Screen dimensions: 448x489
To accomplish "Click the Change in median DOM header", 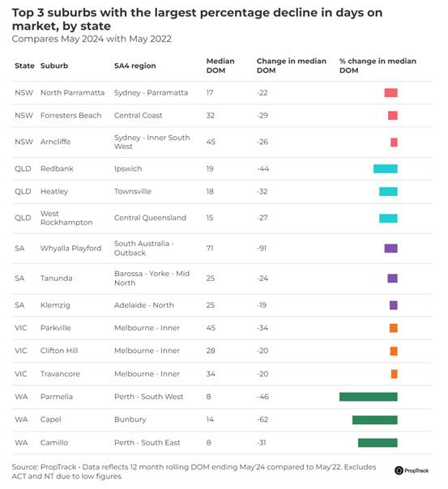I will (x=291, y=66).
